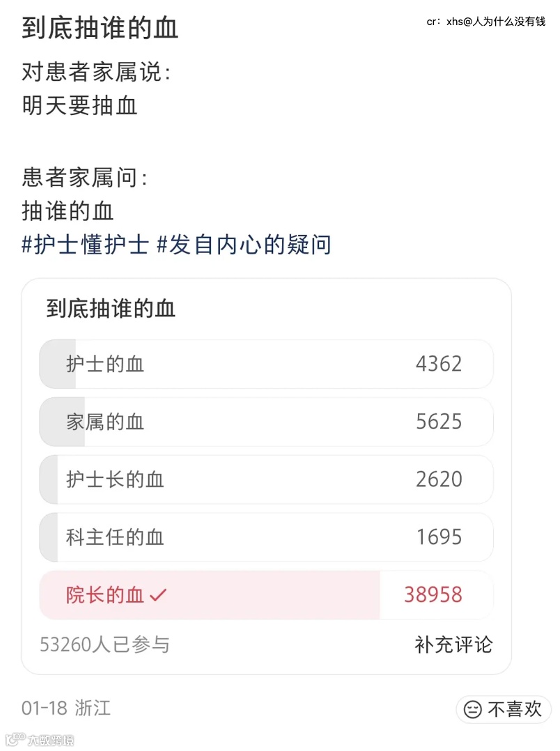
Task: Click the 53260人已参与 participant count
Action: [105, 644]
